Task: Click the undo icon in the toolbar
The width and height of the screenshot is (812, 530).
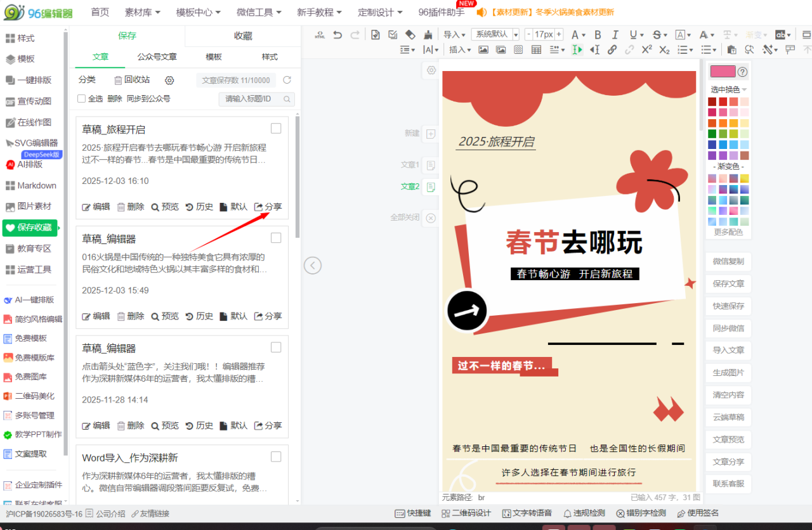Action: [x=337, y=35]
